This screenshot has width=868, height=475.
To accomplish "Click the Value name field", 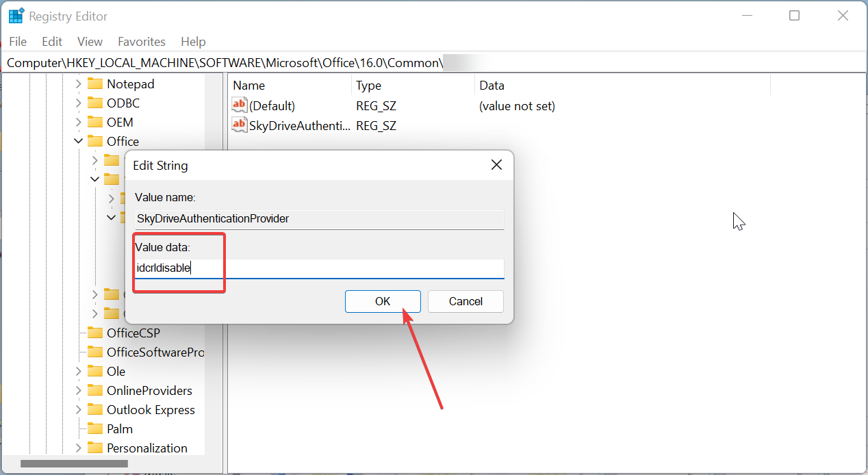I will pos(319,219).
